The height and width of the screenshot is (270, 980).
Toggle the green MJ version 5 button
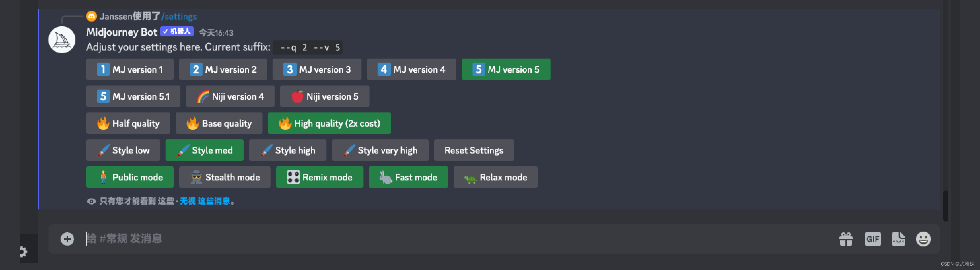[506, 69]
